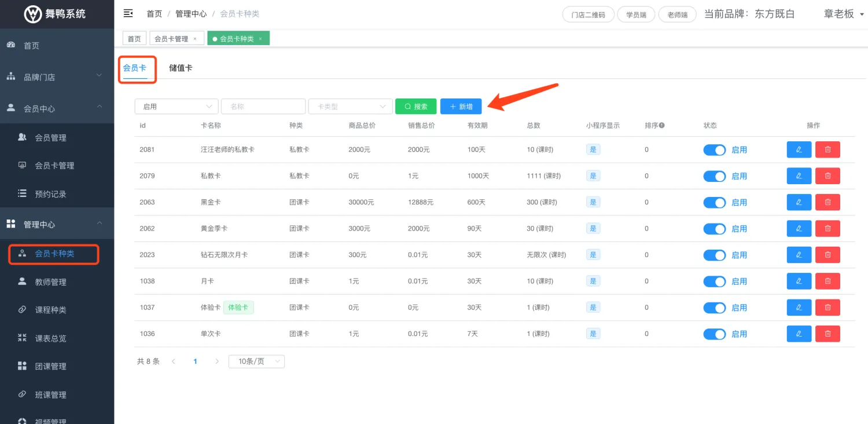Viewport: 868px width, 424px height.
Task: Open 教师管理 in the sidebar
Action: click(x=51, y=282)
